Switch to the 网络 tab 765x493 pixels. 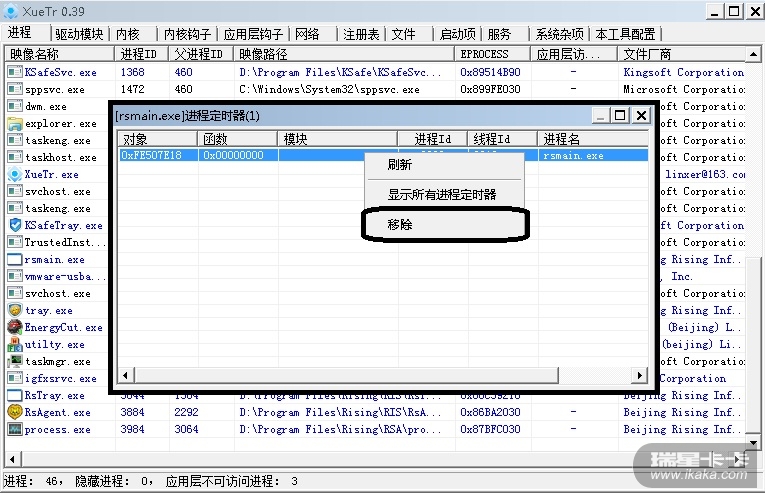[x=307, y=34]
